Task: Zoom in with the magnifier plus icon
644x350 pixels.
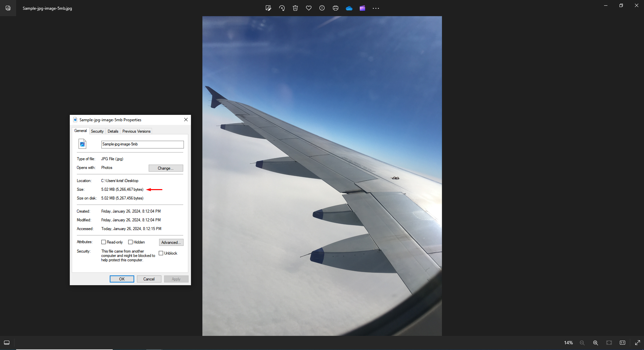Action: pos(596,343)
